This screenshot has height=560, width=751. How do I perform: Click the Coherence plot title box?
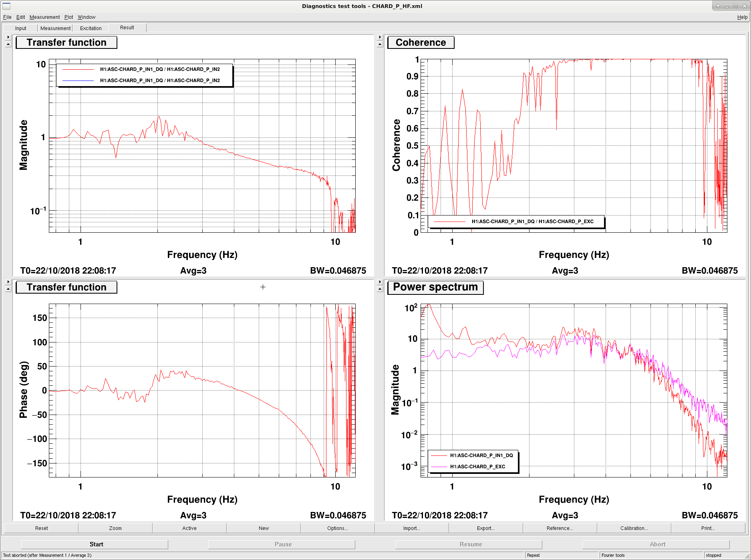pyautogui.click(x=421, y=42)
